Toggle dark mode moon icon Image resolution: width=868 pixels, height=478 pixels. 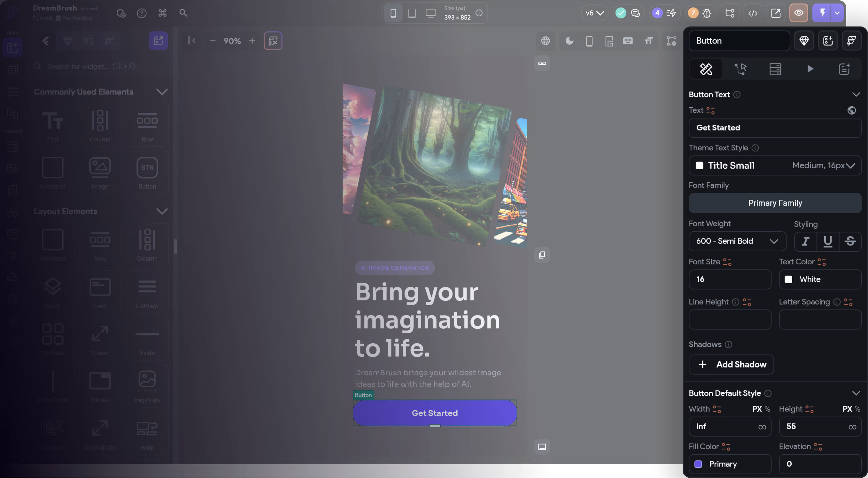[x=570, y=41]
